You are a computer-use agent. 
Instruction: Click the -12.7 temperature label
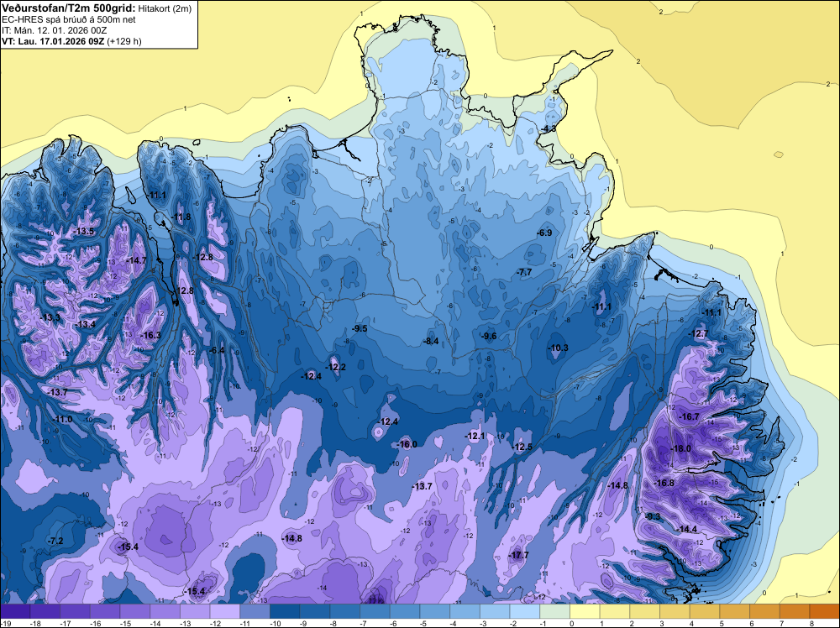698,333
